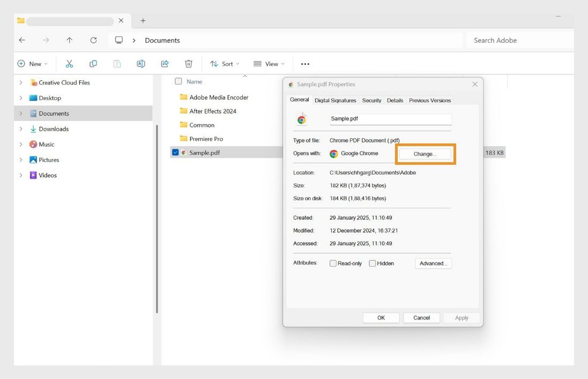
Task: Switch to the Digital Signatures tab
Action: coord(335,100)
